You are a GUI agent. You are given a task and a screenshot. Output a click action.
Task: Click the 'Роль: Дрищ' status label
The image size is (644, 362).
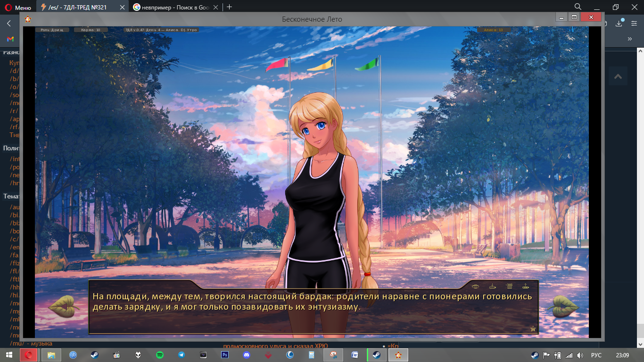pos(52,30)
